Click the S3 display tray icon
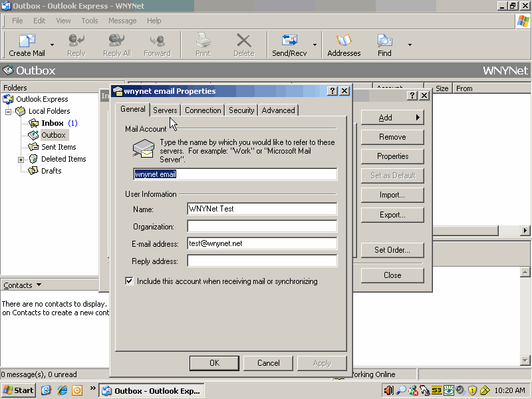 (437, 390)
